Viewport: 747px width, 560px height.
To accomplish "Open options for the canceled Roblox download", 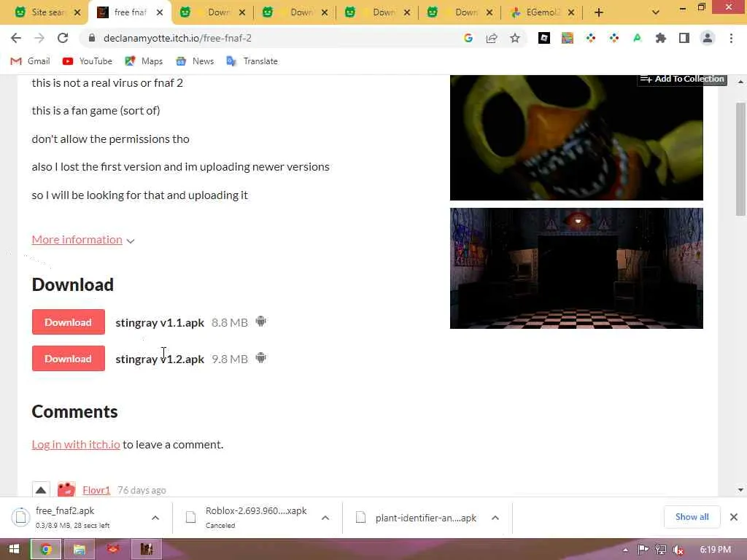I will [x=325, y=518].
